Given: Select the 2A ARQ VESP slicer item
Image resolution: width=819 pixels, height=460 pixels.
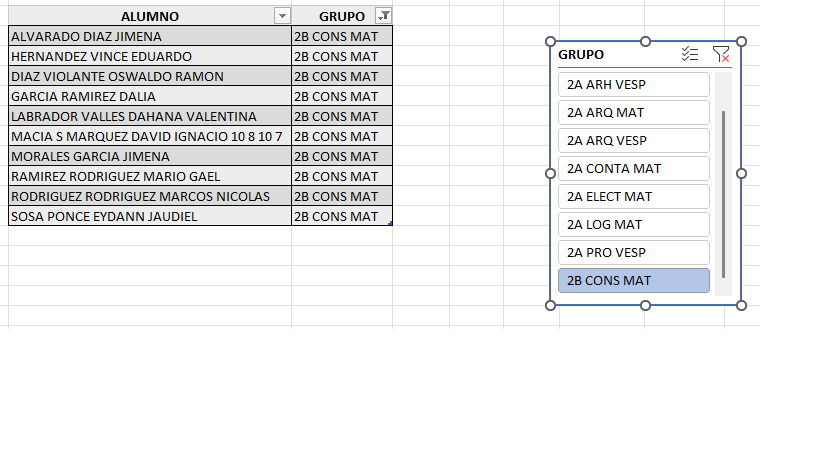Looking at the screenshot, I should [633, 141].
